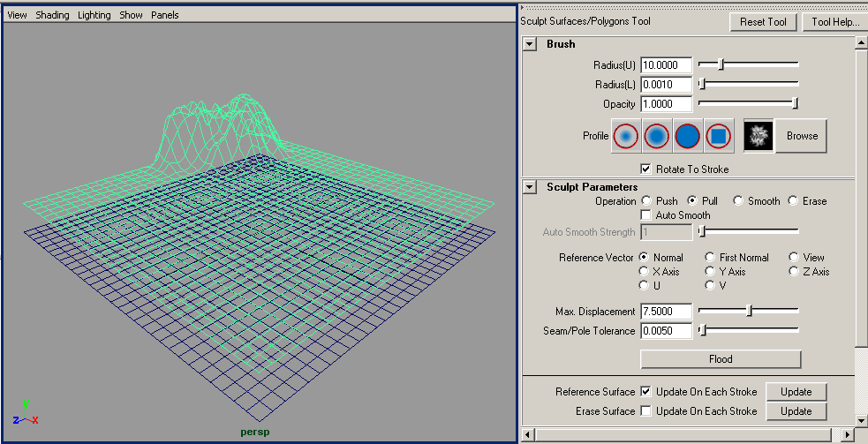Select the square brush profile icon
Viewport: 868px width, 444px height.
coord(718,136)
